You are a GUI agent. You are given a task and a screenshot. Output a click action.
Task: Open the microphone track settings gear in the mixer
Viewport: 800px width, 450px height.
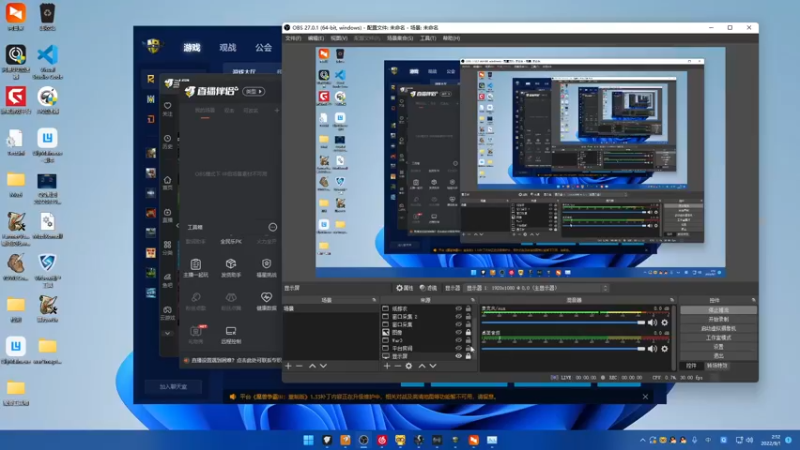(x=664, y=322)
